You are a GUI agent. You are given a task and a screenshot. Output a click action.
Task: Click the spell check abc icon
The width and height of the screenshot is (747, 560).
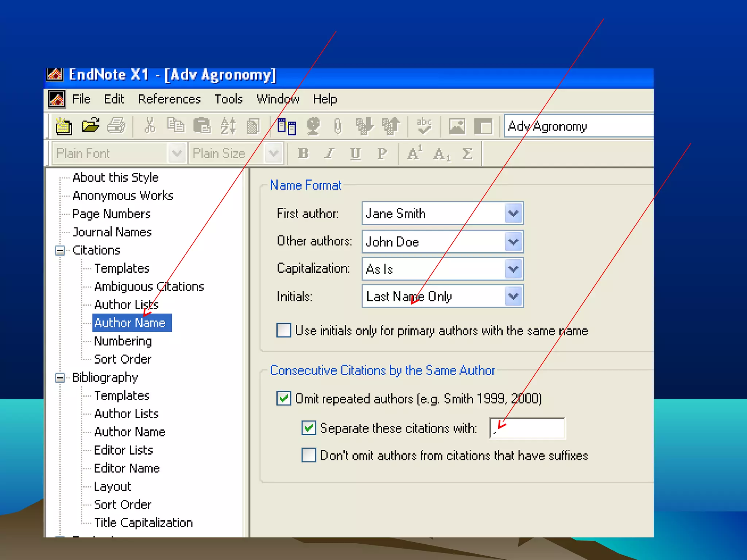tap(424, 126)
